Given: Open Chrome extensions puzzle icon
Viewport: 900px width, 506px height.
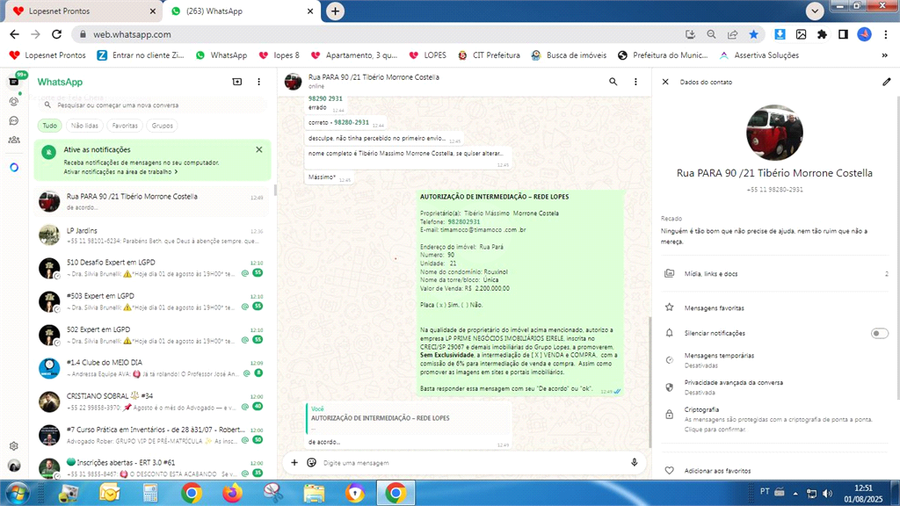Looking at the screenshot, I should point(822,34).
